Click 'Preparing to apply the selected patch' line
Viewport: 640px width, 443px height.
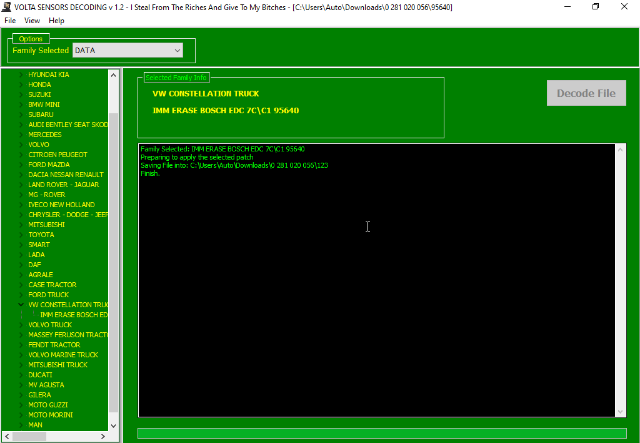coord(197,157)
